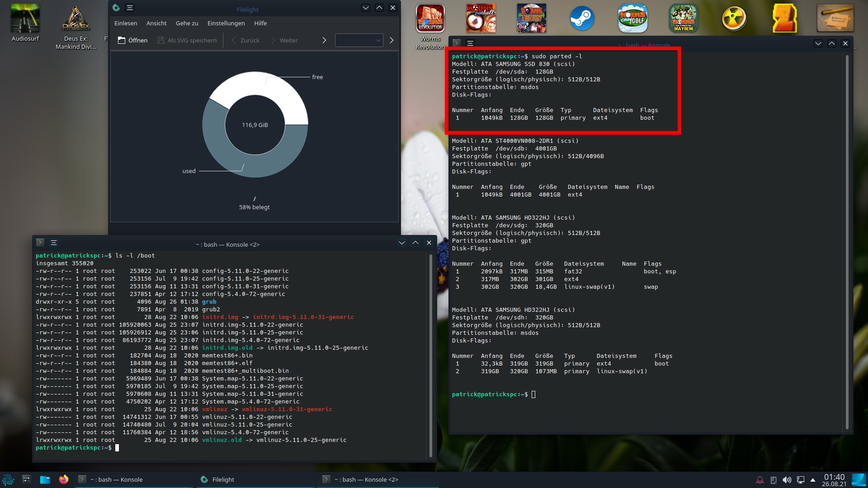Screen dimensions: 868x488
Task: Open notifications bell in tray
Action: click(x=760, y=480)
